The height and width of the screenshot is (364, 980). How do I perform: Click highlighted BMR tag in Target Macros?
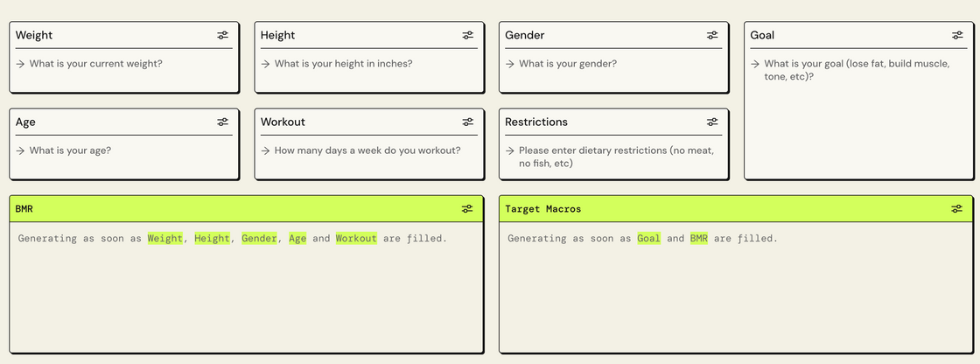click(698, 238)
